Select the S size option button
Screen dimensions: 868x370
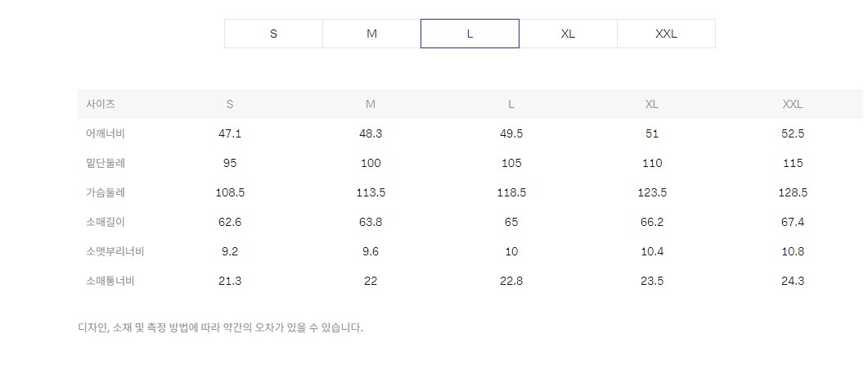point(273,34)
